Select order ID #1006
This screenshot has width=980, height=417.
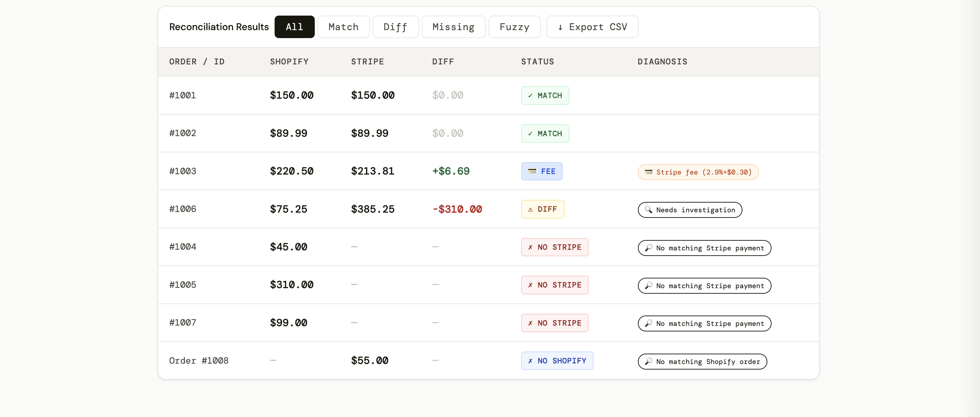pos(182,209)
